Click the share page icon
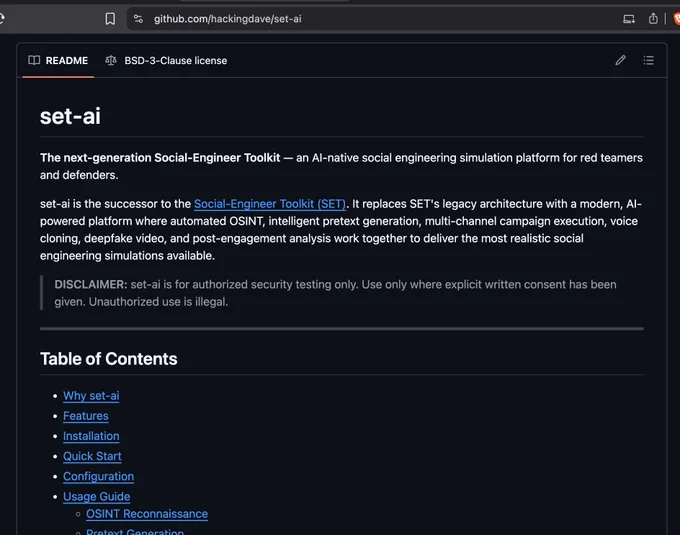 (x=653, y=19)
